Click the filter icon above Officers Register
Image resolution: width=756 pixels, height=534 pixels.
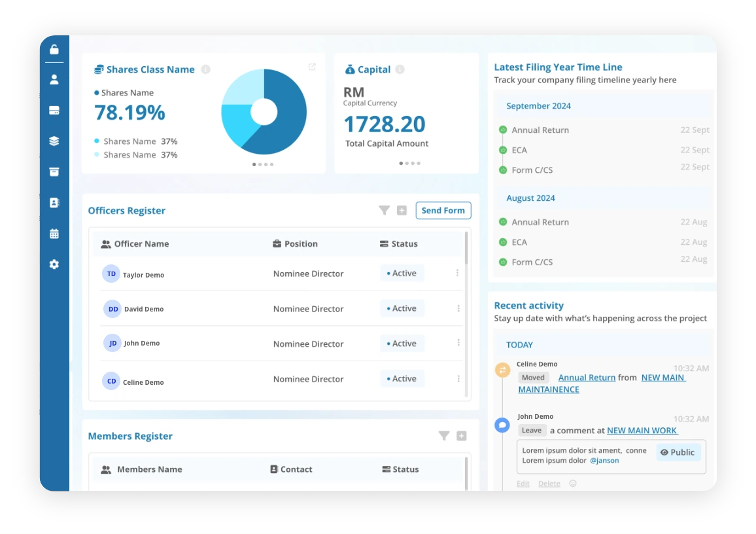[x=384, y=210]
